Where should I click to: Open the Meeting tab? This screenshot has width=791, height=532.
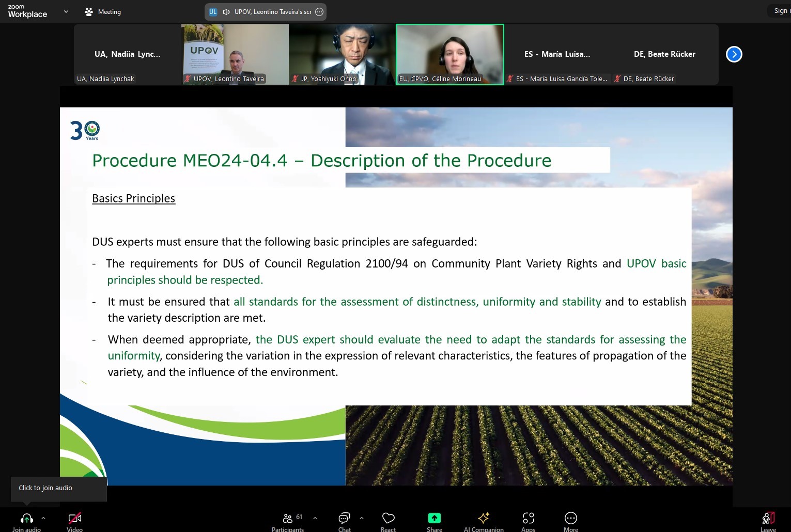click(103, 12)
